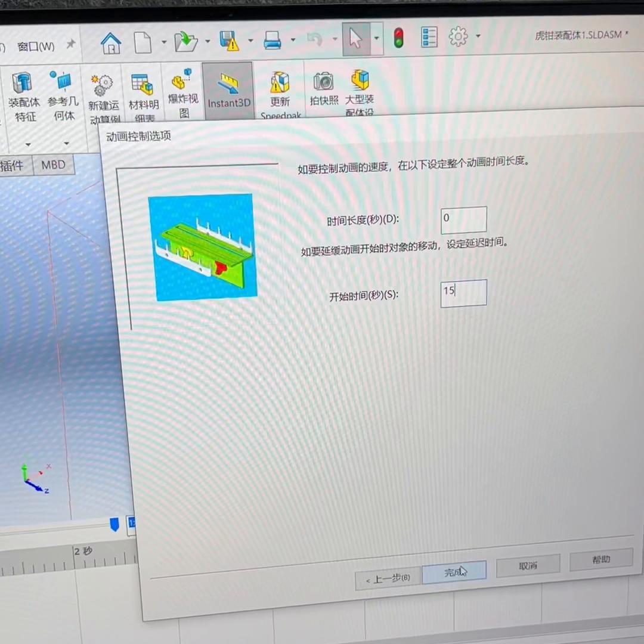
Task: Click the blue key marker on the timeline
Action: (114, 523)
